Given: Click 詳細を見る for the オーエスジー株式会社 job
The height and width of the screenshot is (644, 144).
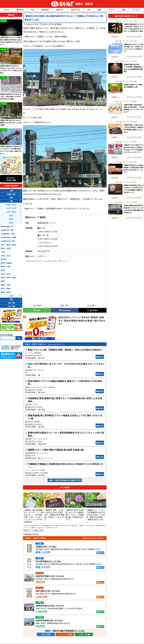Looking at the screenshot, I should (x=100, y=357).
